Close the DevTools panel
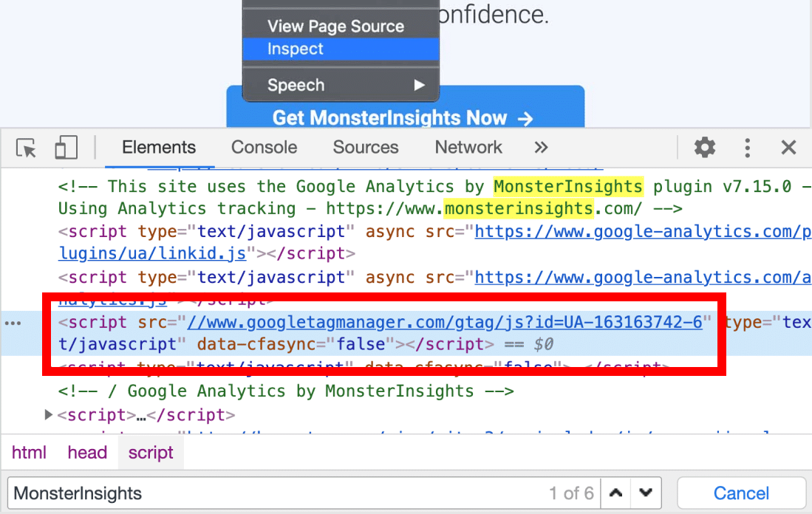Screen dimensions: 812x514 (x=788, y=148)
